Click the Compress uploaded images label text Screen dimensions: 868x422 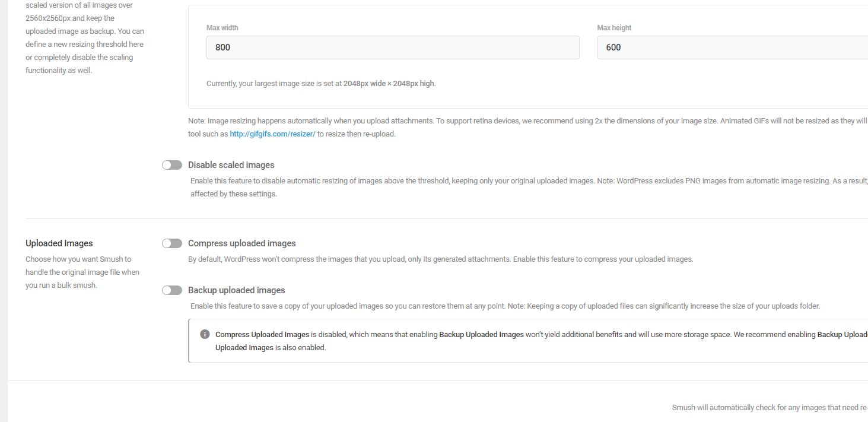[x=242, y=243]
